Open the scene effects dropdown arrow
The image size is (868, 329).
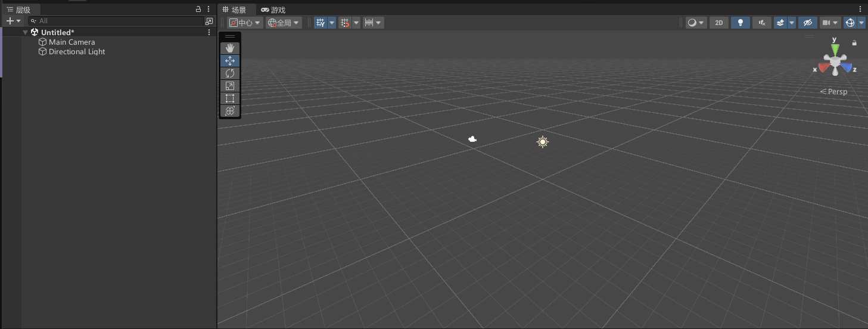click(x=792, y=23)
